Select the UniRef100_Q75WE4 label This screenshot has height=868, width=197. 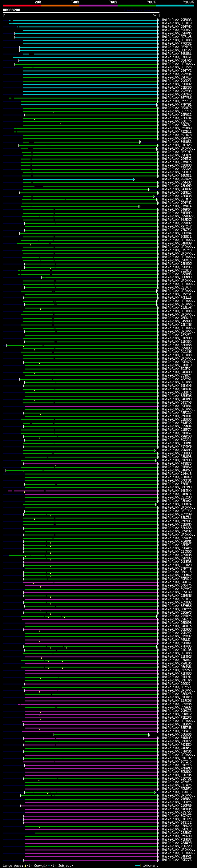point(177,206)
